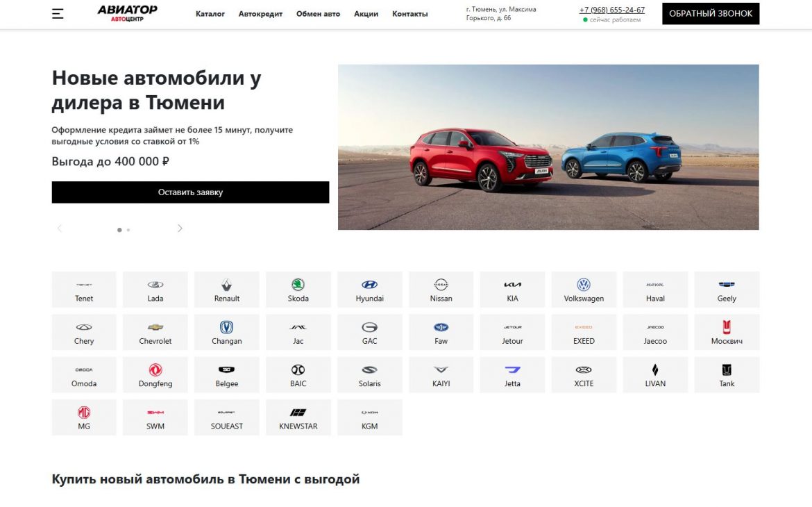Select the Москвич brand tile
Image resolution: width=812 pixels, height=507 pixels.
coord(727,332)
